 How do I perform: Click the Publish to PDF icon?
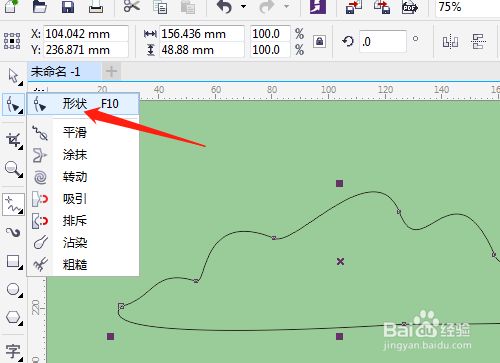click(x=410, y=6)
